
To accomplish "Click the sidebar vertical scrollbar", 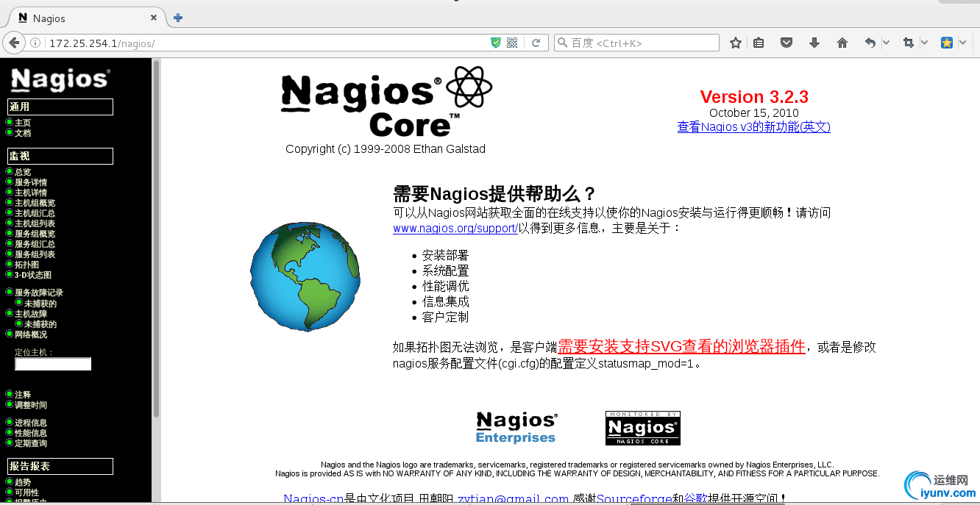I will tap(156, 239).
